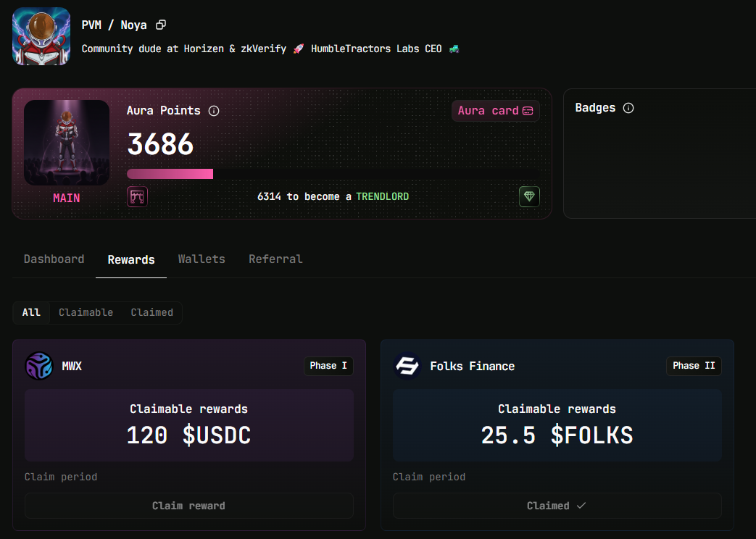This screenshot has height=539, width=756.
Task: Open the Aura card button
Action: [x=495, y=111]
